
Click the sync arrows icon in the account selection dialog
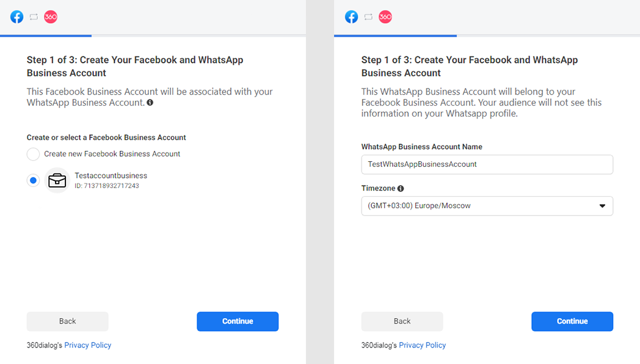tap(34, 17)
